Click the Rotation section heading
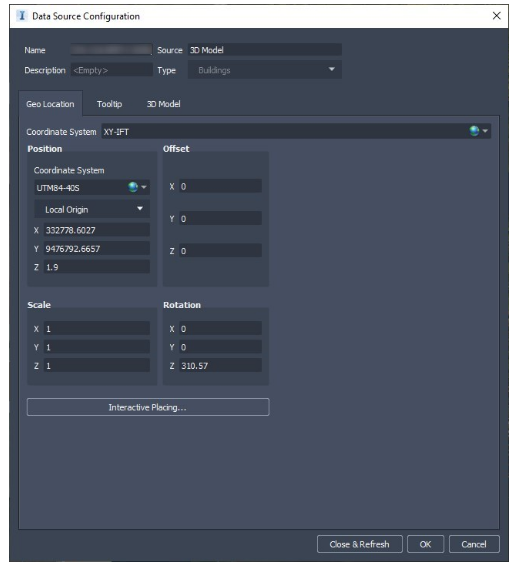This screenshot has height=569, width=518. point(182,305)
